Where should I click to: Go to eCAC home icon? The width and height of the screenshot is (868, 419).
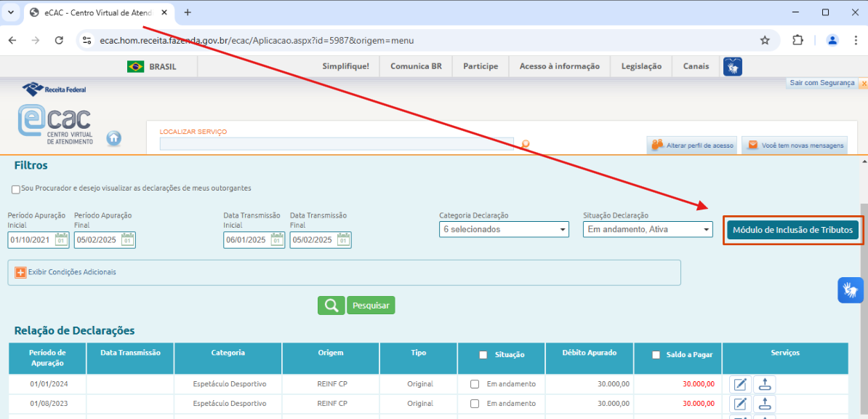pos(114,138)
